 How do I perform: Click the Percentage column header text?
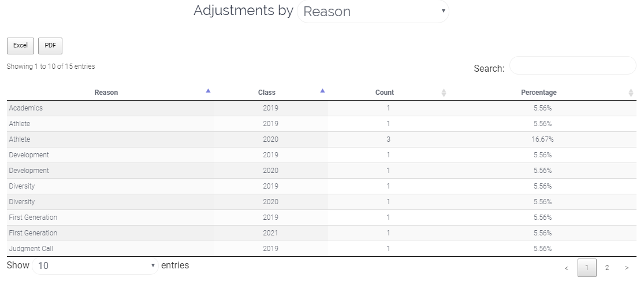tap(538, 93)
